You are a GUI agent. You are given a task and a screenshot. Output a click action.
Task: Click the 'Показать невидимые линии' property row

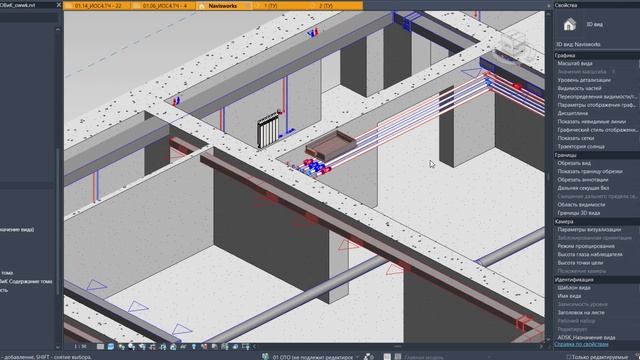pyautogui.click(x=597, y=122)
